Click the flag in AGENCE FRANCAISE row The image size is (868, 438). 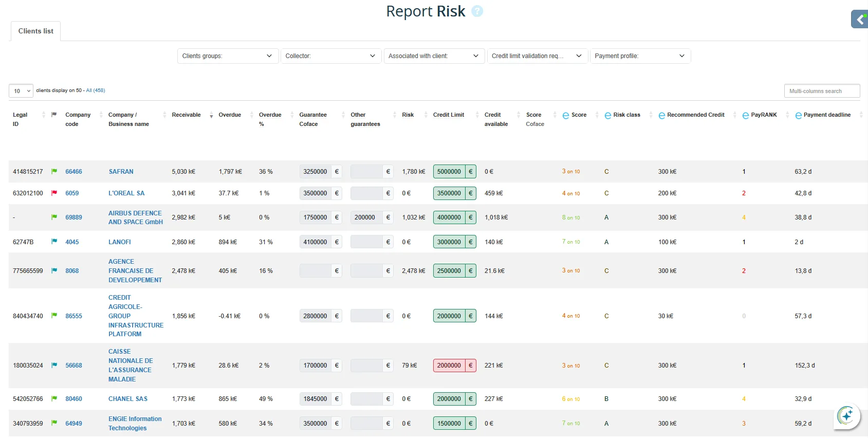(x=54, y=270)
